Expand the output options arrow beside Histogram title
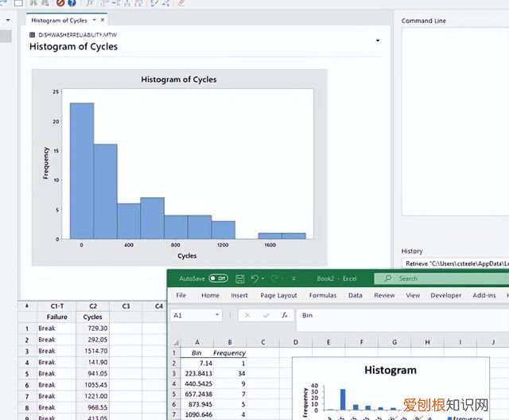 pos(378,40)
